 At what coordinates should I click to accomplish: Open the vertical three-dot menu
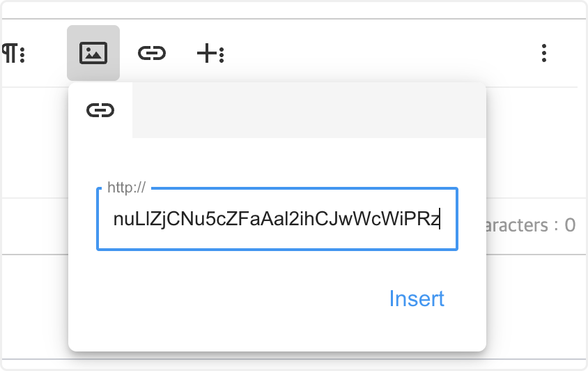pyautogui.click(x=544, y=53)
